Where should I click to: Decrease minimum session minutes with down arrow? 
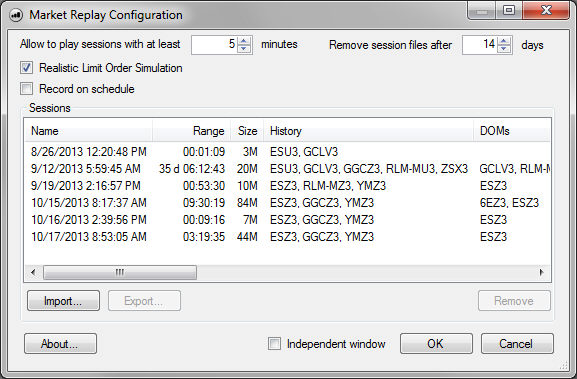pyautogui.click(x=244, y=49)
